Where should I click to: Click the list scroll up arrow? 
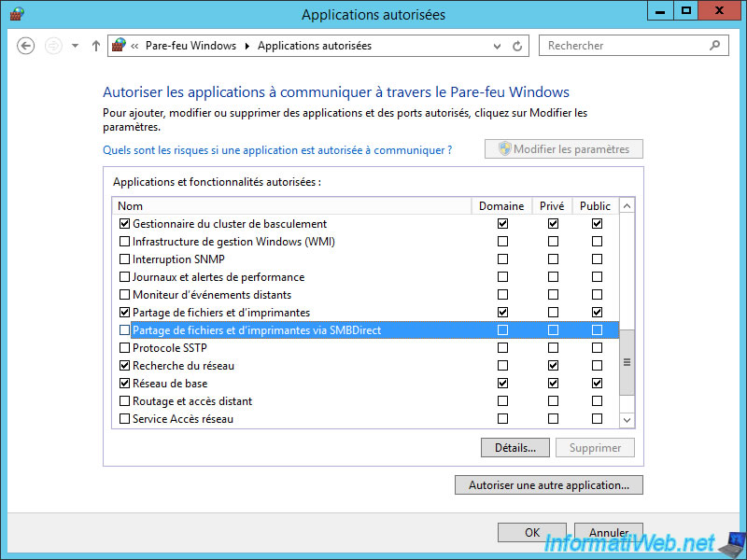(x=627, y=205)
